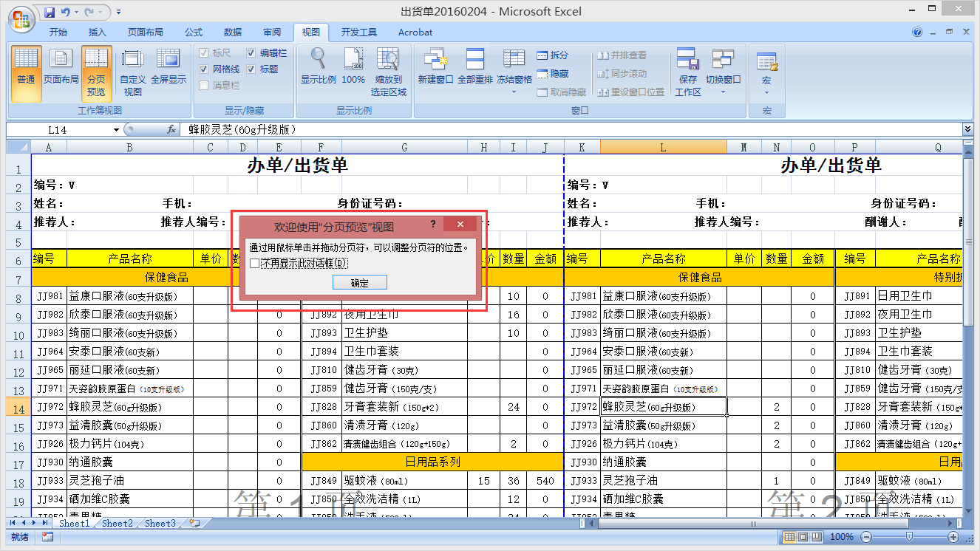
Task: Expand the Switch Windows (切换窗口) dropdown
Action: (723, 92)
